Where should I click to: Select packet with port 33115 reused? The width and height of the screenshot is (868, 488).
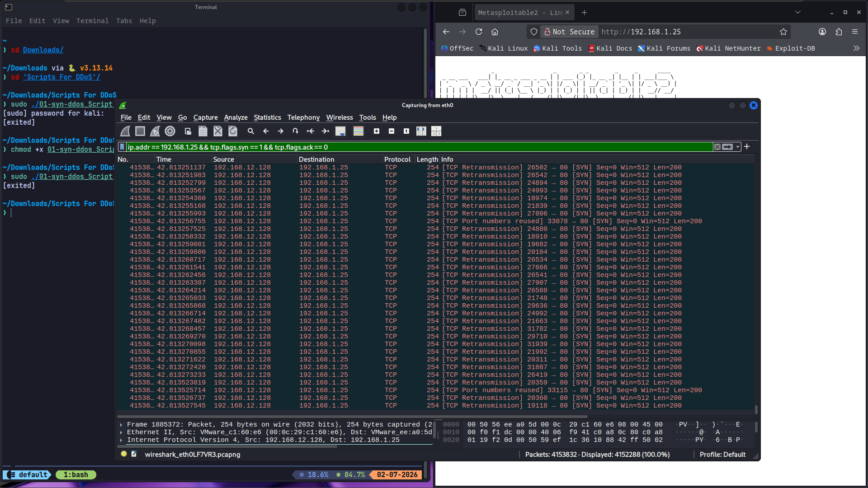[x=435, y=390]
